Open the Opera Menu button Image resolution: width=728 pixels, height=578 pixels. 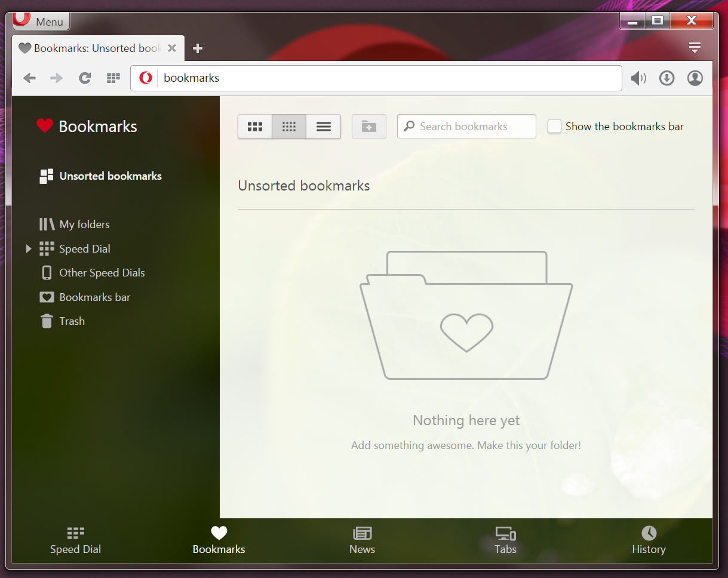41,21
